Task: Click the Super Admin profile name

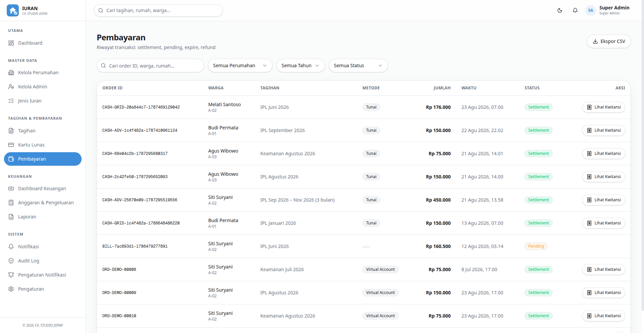Action: click(614, 8)
